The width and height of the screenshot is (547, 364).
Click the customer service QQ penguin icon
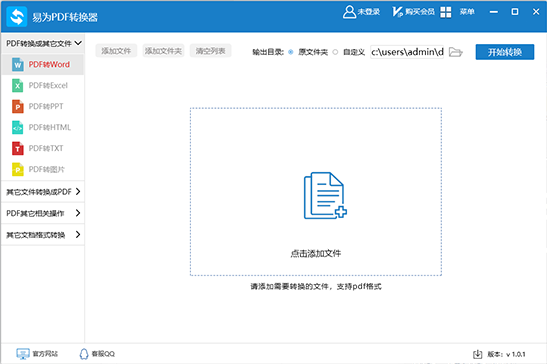point(84,354)
